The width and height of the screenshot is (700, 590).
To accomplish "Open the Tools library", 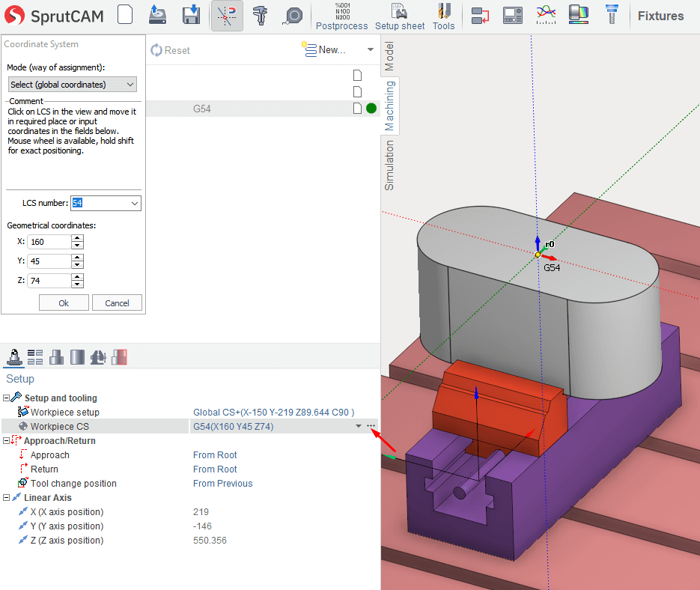I will [x=443, y=16].
